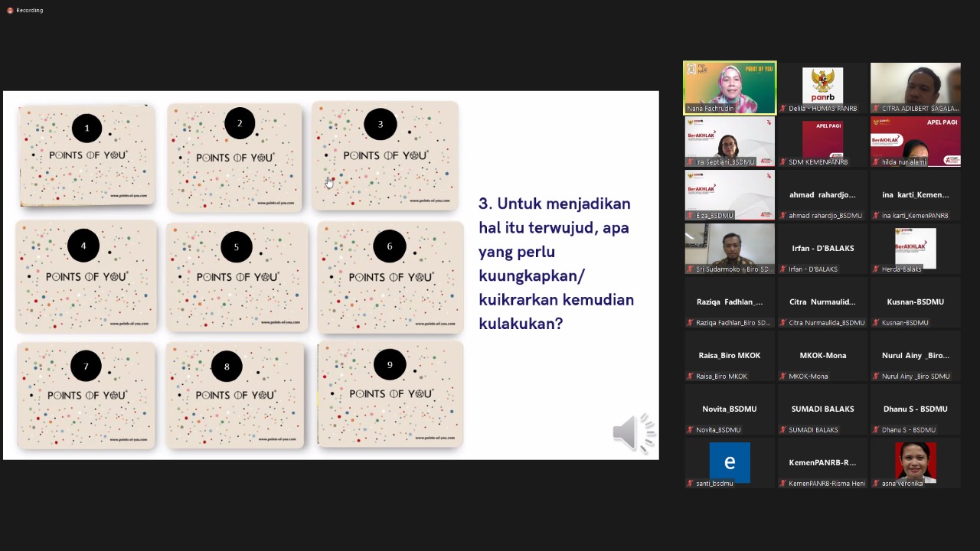Viewport: 980px width, 551px height.
Task: Click the large 'SUMADI BALAKS' name text
Action: 822,409
